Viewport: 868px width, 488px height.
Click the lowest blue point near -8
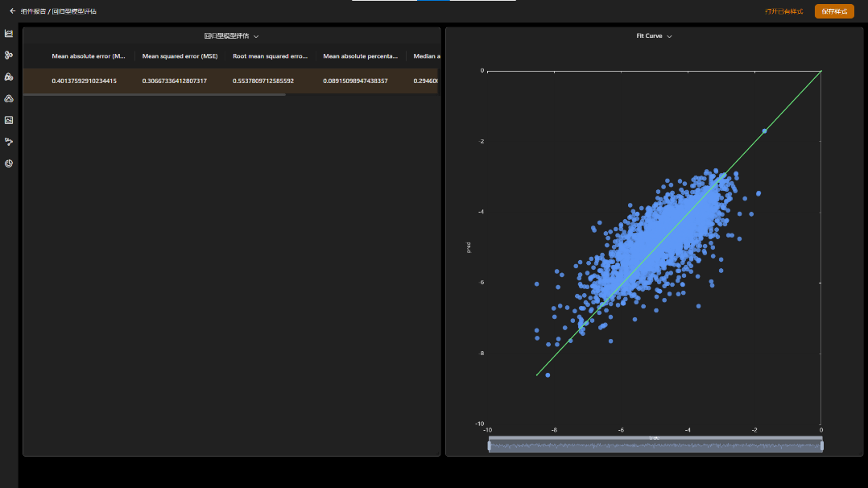pos(548,375)
